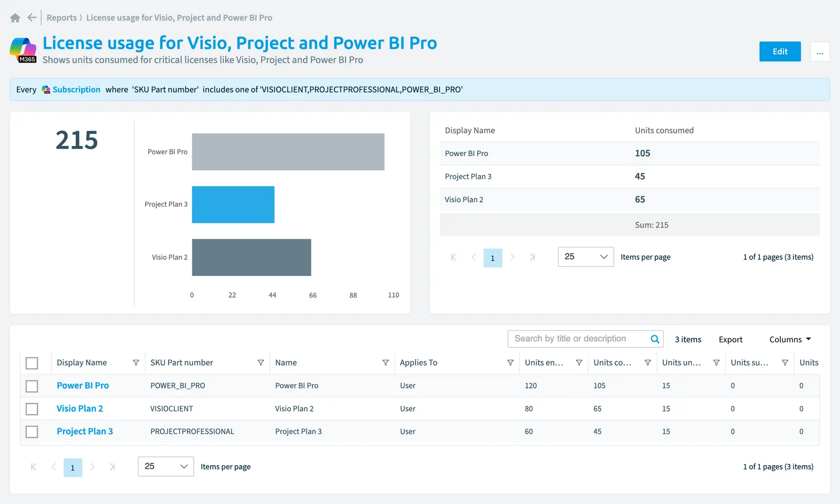Click the M365 logo icon
This screenshot has width=840, height=504.
[x=23, y=50]
